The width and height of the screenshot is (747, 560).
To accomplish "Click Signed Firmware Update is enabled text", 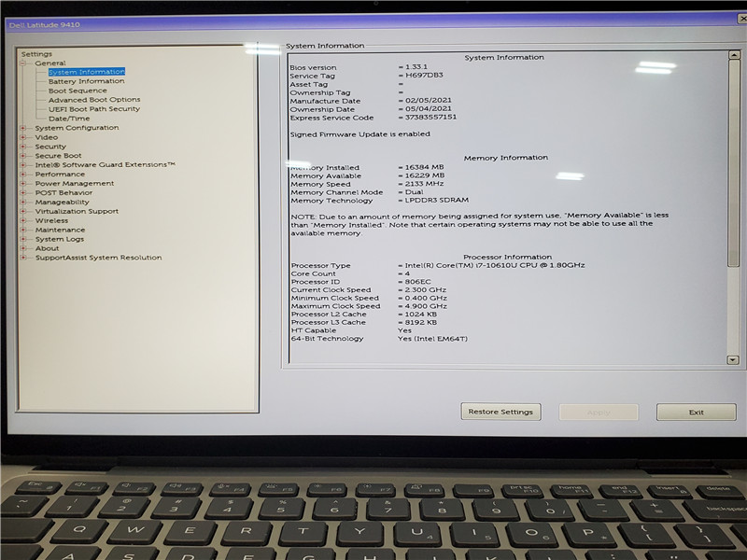I will [360, 134].
